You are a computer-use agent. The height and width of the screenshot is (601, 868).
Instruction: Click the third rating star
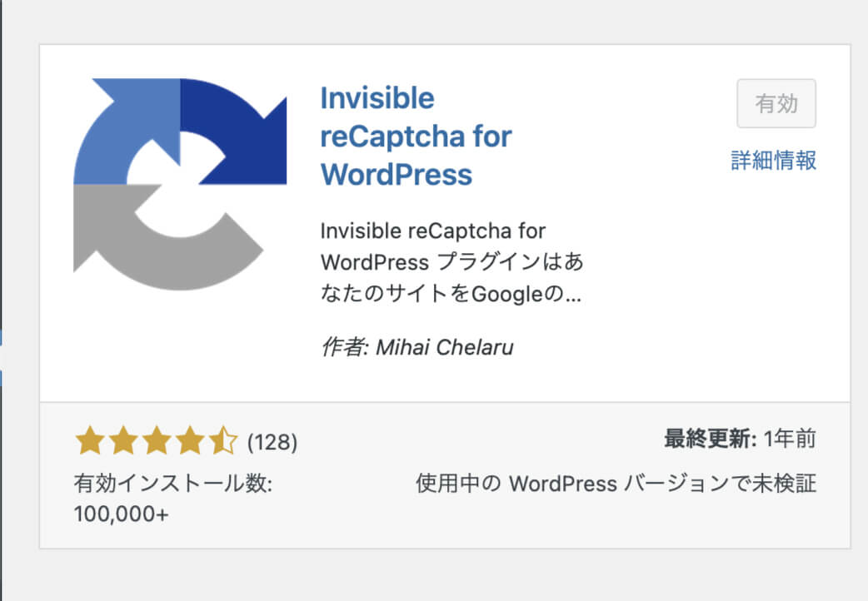point(156,441)
